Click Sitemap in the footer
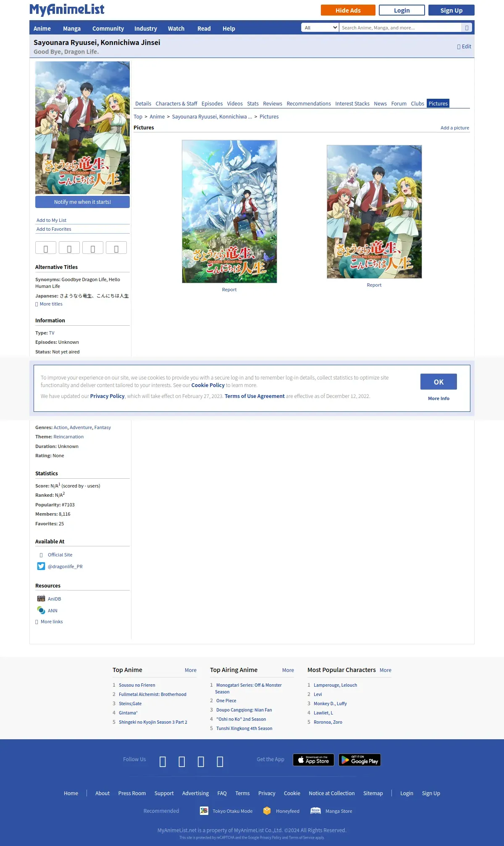 point(373,793)
